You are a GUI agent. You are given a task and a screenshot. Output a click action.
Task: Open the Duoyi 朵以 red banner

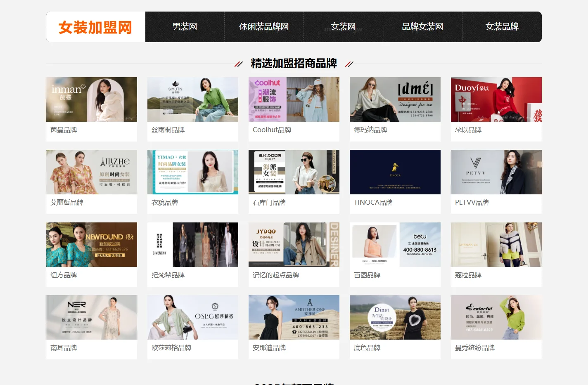click(496, 99)
